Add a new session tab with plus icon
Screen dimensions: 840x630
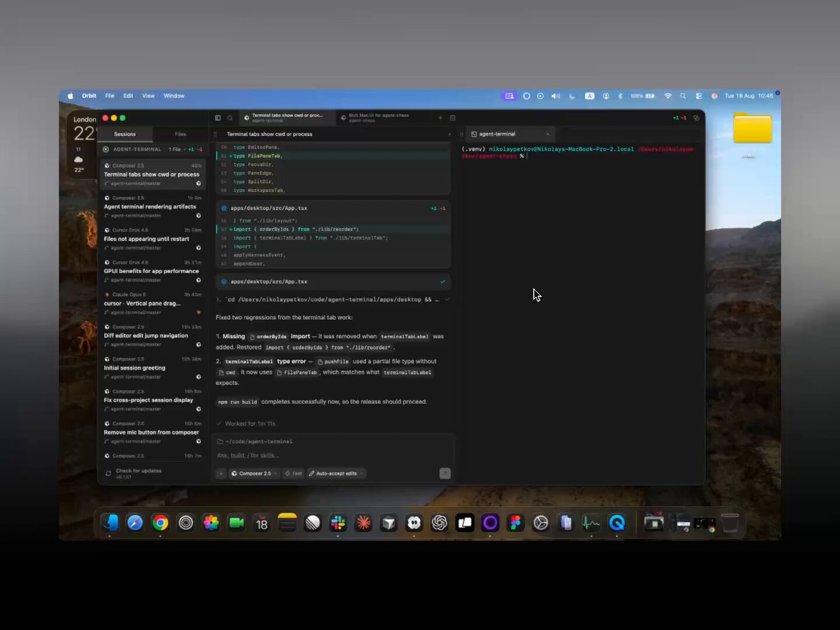(440, 118)
